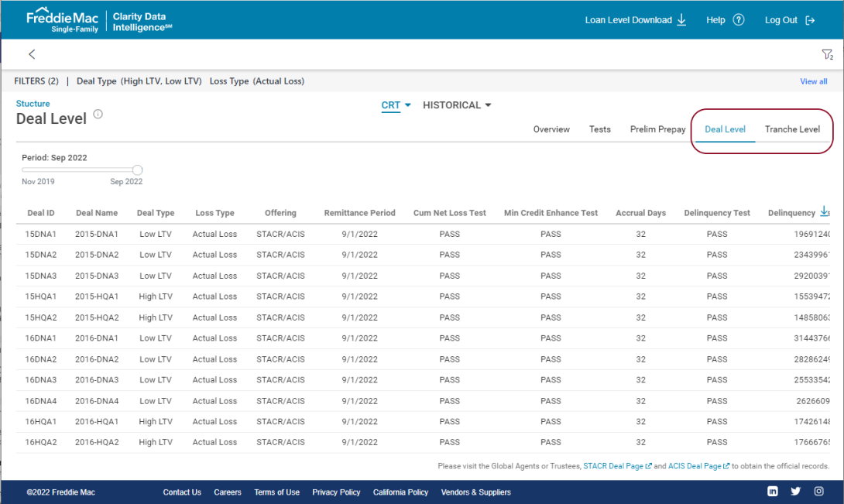
Task: Click Deal ID cell 15HQA1
Action: pos(41,297)
